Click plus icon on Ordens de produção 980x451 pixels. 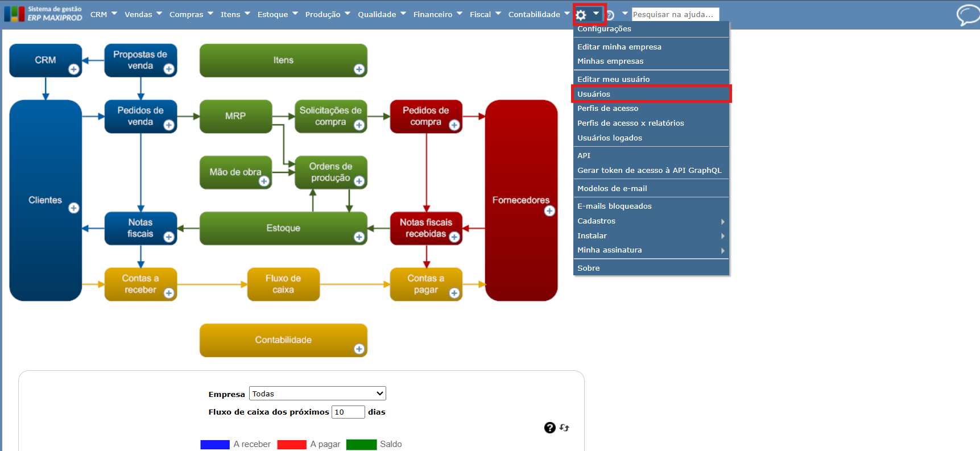coord(359,181)
